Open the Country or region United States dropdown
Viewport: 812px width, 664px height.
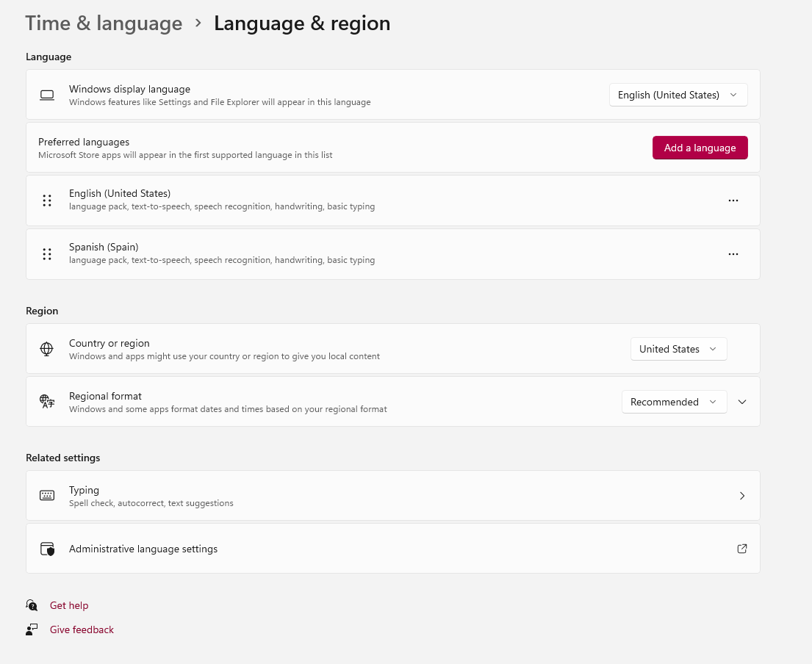click(678, 349)
